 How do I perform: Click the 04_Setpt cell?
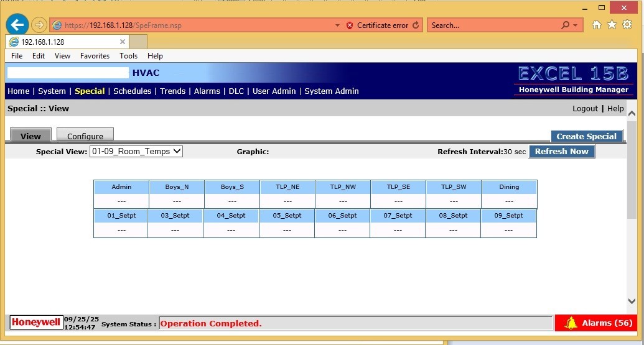coord(231,215)
